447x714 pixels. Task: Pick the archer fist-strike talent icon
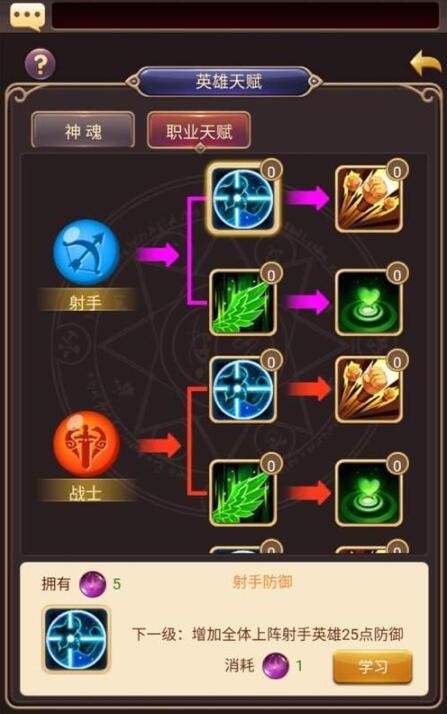click(x=369, y=199)
